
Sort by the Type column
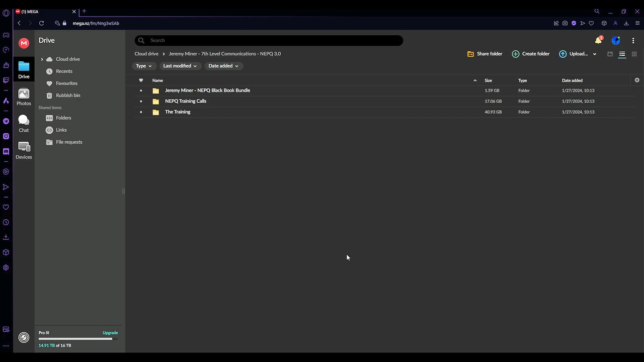point(523,80)
